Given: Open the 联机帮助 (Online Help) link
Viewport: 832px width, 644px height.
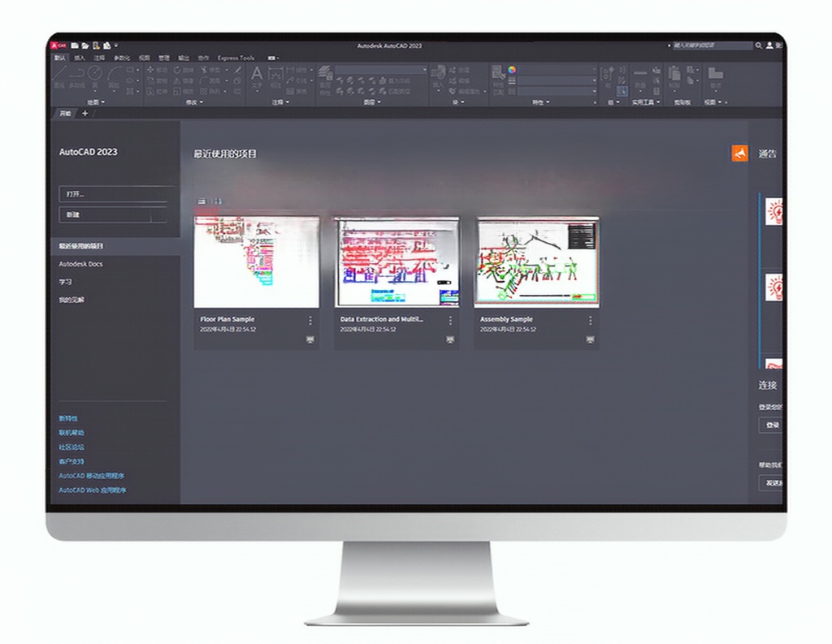Looking at the screenshot, I should tap(71, 432).
